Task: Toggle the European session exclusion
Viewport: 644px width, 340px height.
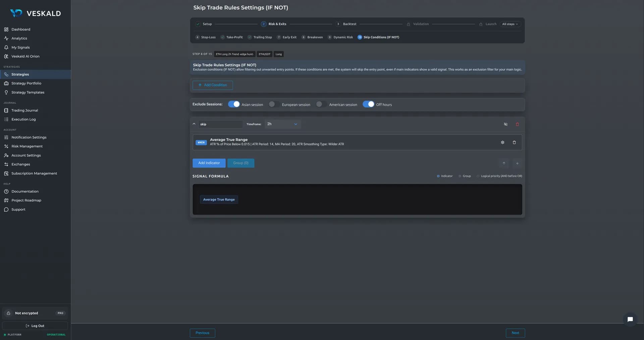Action: [x=274, y=104]
